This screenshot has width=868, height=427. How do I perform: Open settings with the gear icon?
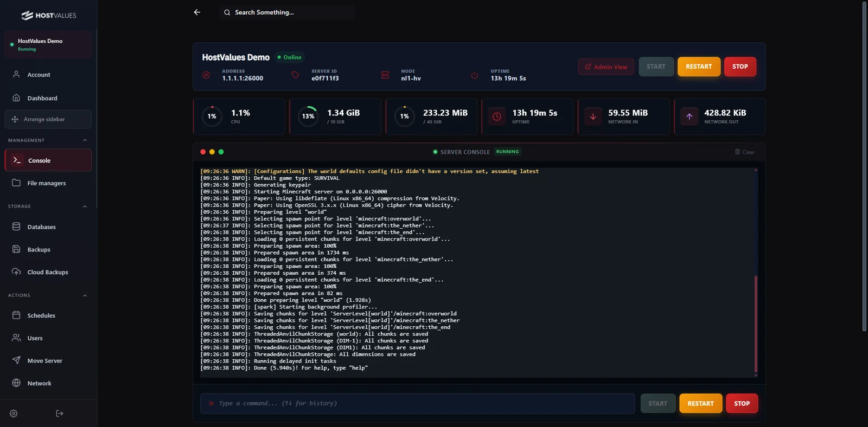pyautogui.click(x=14, y=413)
